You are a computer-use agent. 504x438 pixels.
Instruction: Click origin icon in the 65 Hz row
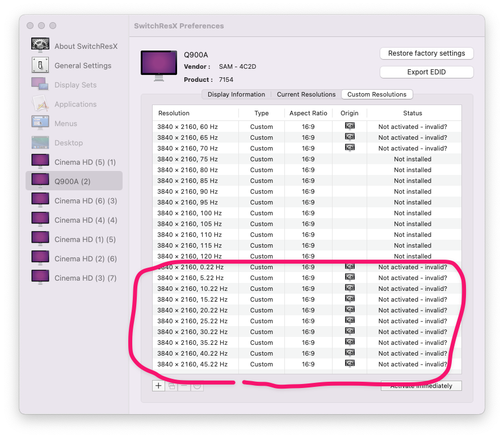pyautogui.click(x=350, y=137)
